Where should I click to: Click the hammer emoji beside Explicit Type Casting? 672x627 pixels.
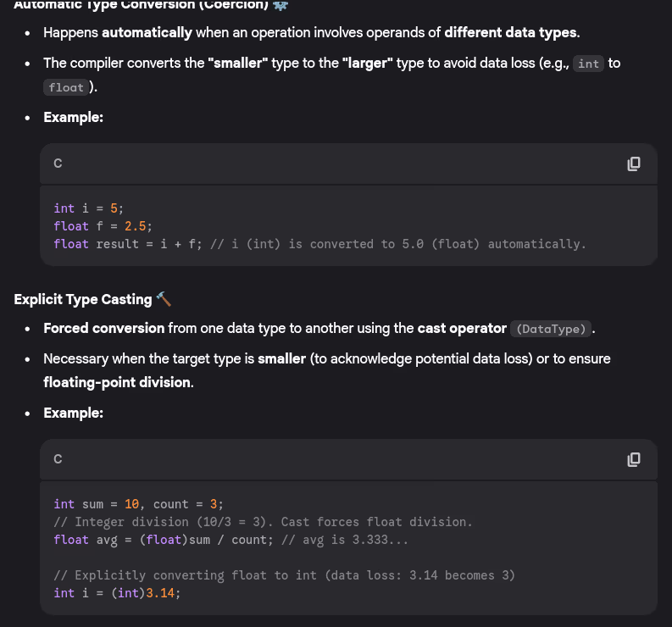[x=164, y=299]
